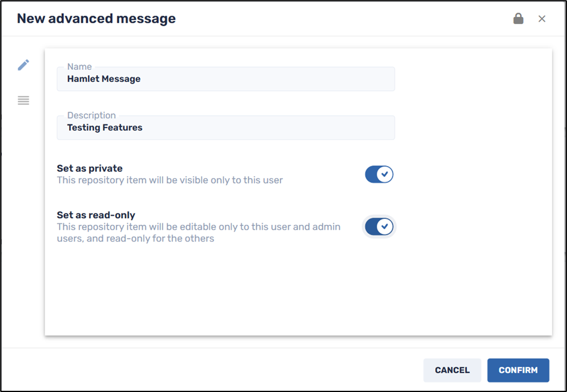Click inside the Name field showing Hamlet Message

(x=226, y=79)
